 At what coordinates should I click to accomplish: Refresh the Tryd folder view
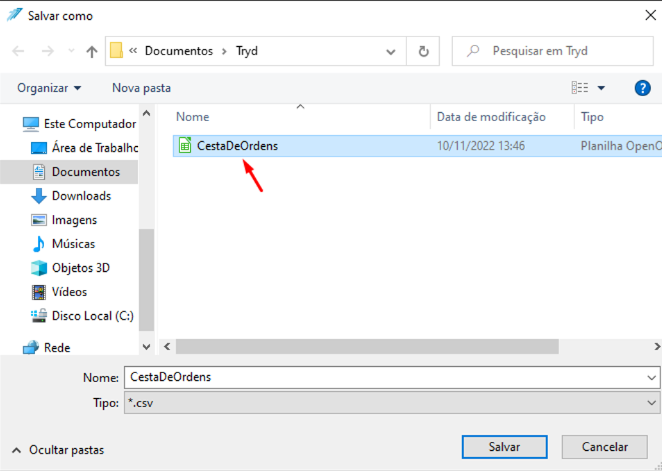(423, 51)
